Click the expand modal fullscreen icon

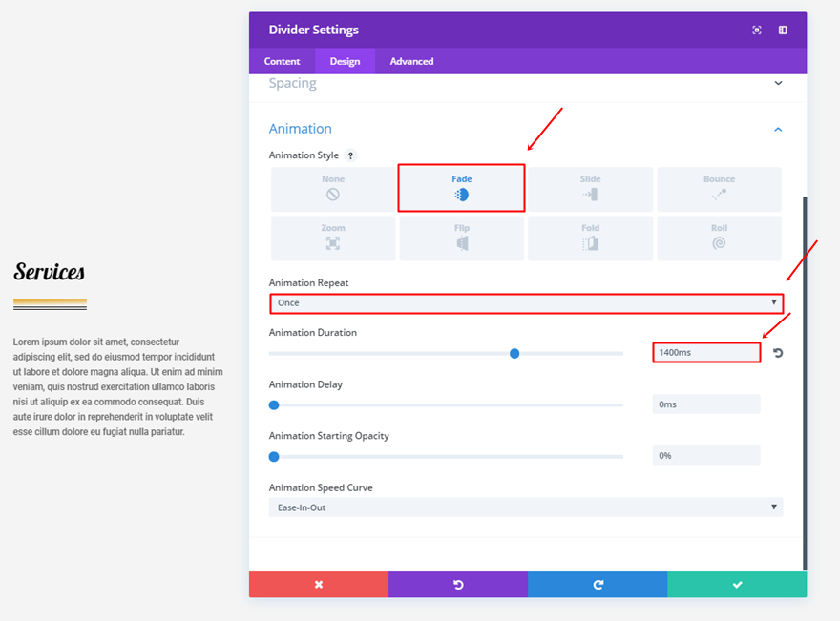(757, 31)
